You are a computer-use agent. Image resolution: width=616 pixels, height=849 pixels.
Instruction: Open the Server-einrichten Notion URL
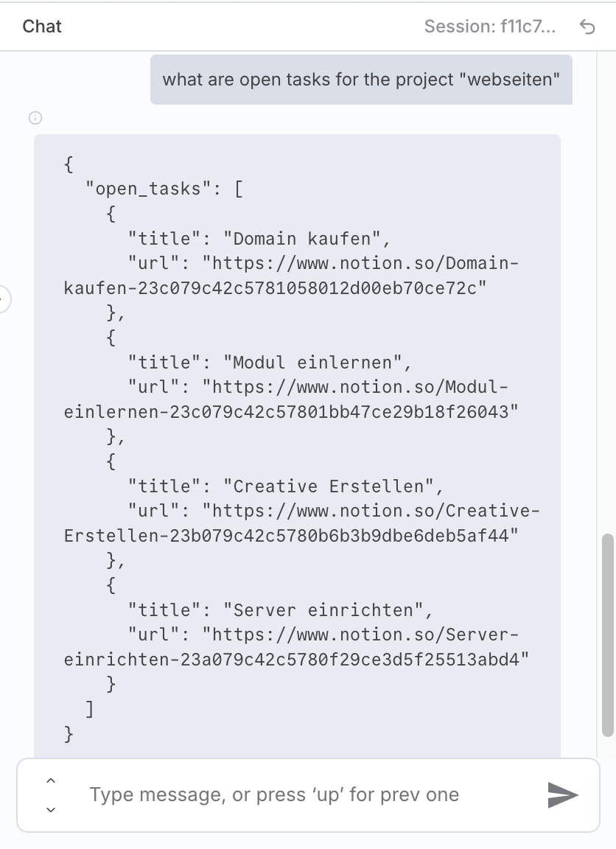click(297, 647)
